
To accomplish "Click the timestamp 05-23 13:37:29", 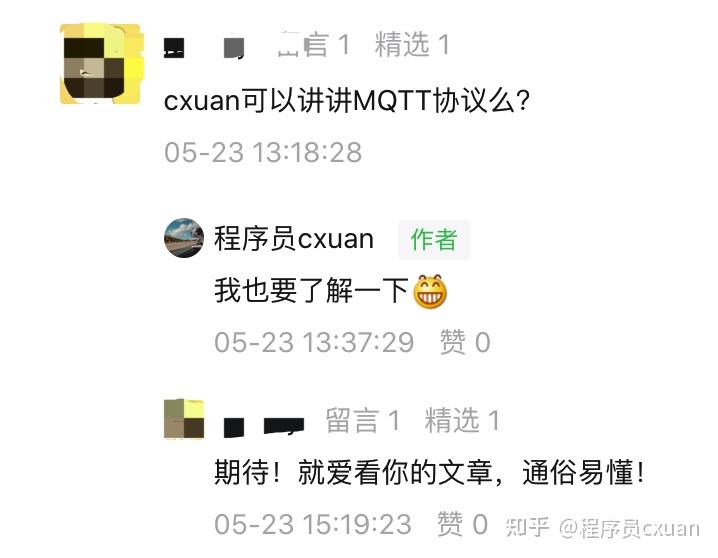I will click(314, 342).
